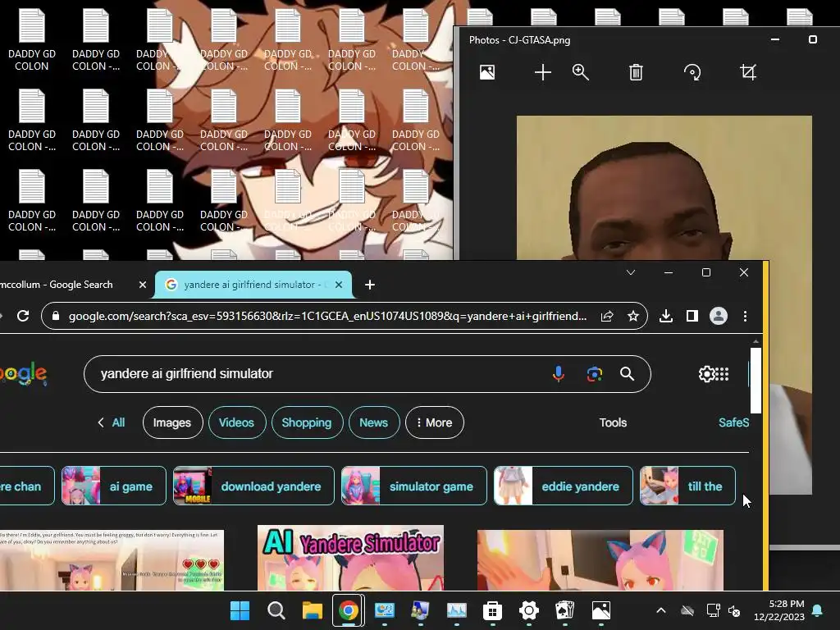Search by image with Google Lens icon
The height and width of the screenshot is (630, 840).
(594, 374)
